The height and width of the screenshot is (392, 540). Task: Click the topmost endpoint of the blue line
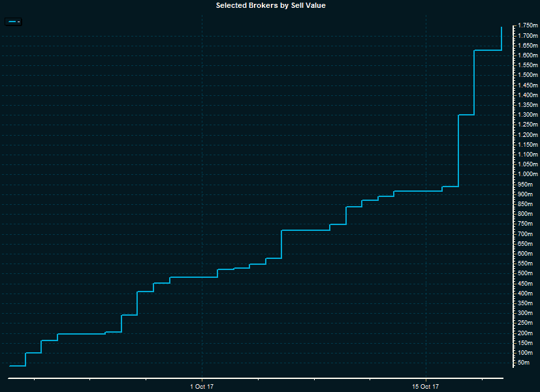[501, 27]
